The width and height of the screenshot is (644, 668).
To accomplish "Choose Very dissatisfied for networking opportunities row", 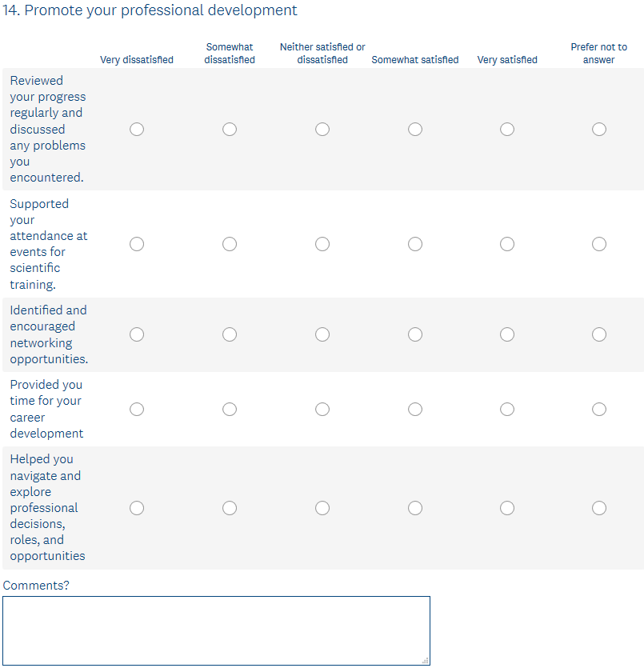I will [137, 334].
